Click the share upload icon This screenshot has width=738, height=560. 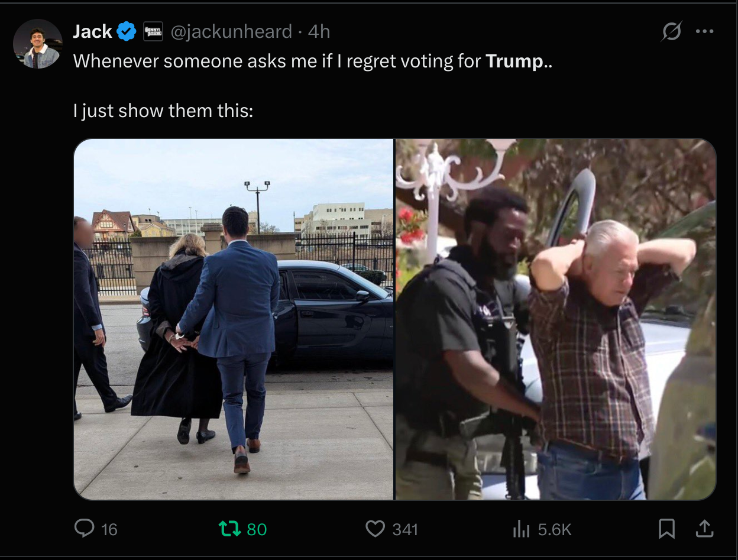(x=704, y=529)
